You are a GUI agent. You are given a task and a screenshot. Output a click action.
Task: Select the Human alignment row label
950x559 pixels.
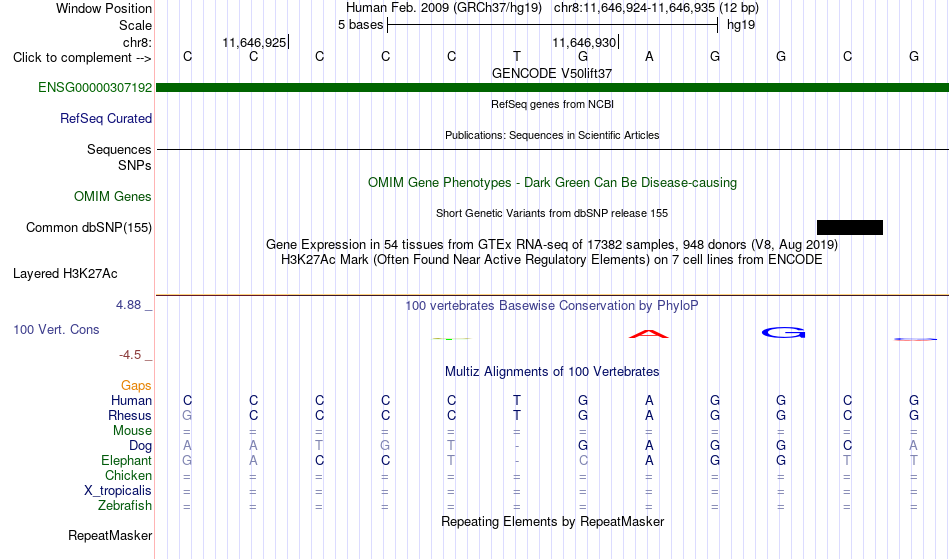(x=131, y=400)
